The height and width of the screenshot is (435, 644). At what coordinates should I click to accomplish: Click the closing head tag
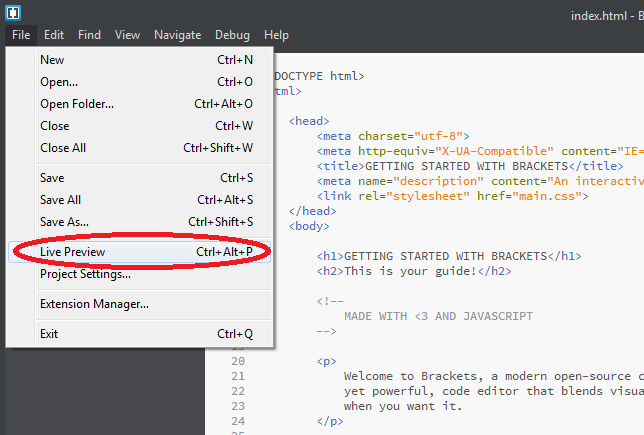313,211
